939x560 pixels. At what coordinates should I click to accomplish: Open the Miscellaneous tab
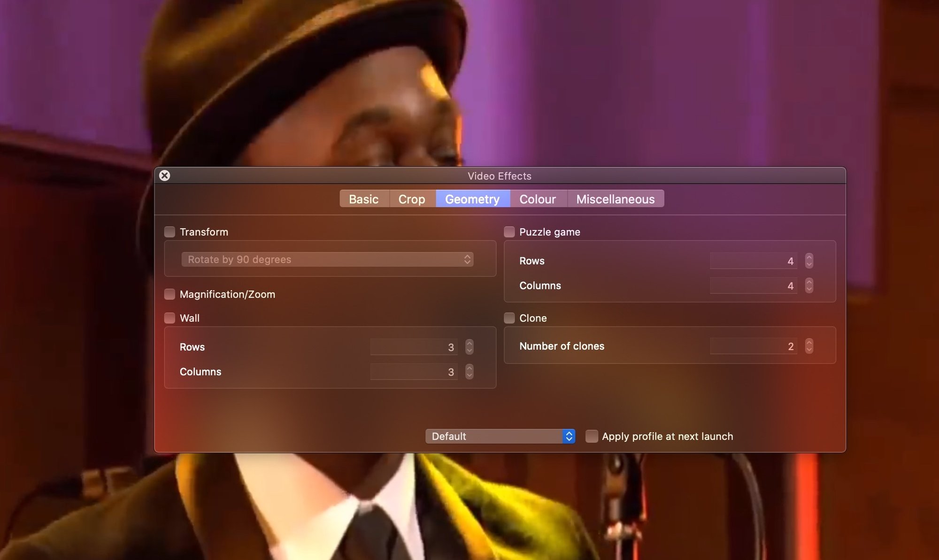click(x=615, y=199)
